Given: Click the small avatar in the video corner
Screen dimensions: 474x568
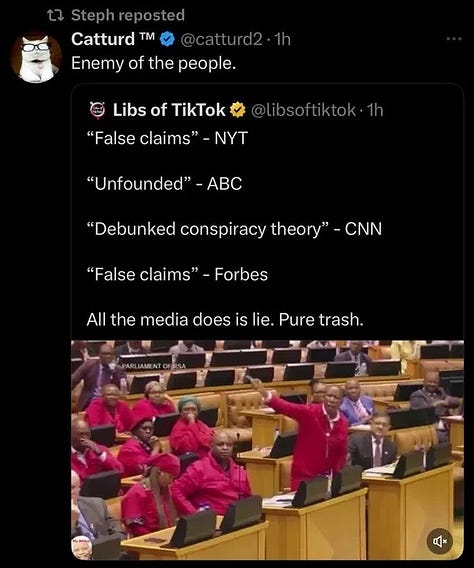Looking at the screenshot, I should pyautogui.click(x=81, y=549).
